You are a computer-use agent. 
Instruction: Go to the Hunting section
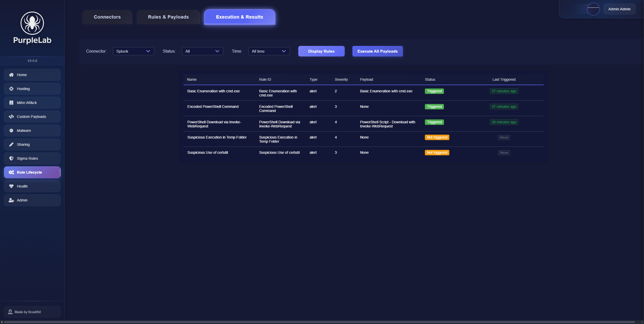pyautogui.click(x=32, y=89)
